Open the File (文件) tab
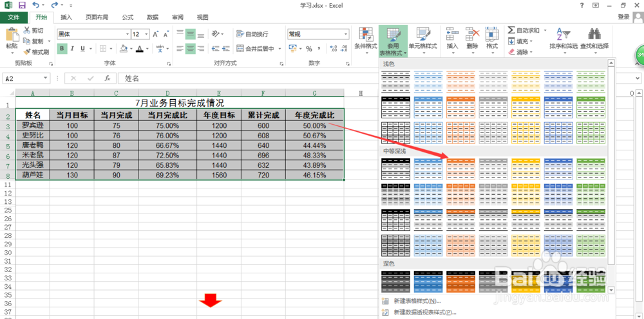 (x=14, y=17)
